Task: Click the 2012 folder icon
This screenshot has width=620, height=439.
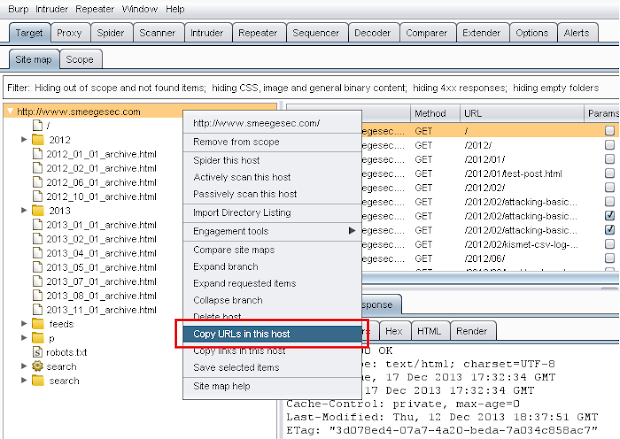Action: point(38,140)
